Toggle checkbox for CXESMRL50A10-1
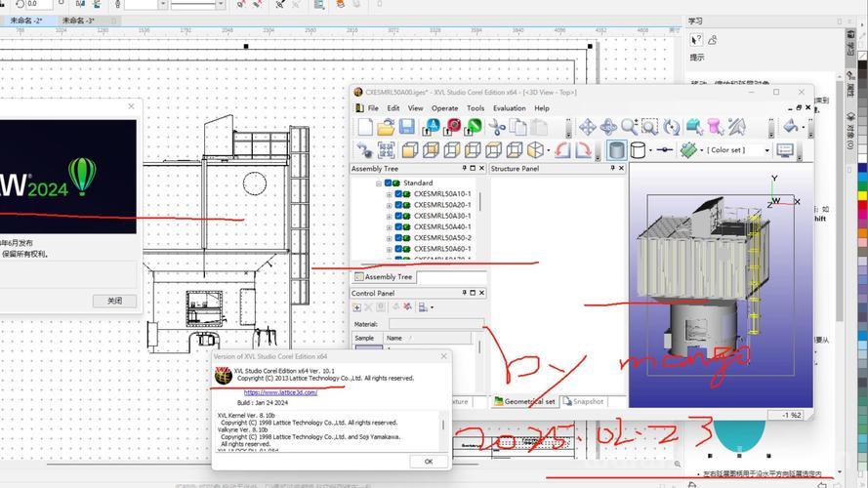868x488 pixels. click(398, 193)
